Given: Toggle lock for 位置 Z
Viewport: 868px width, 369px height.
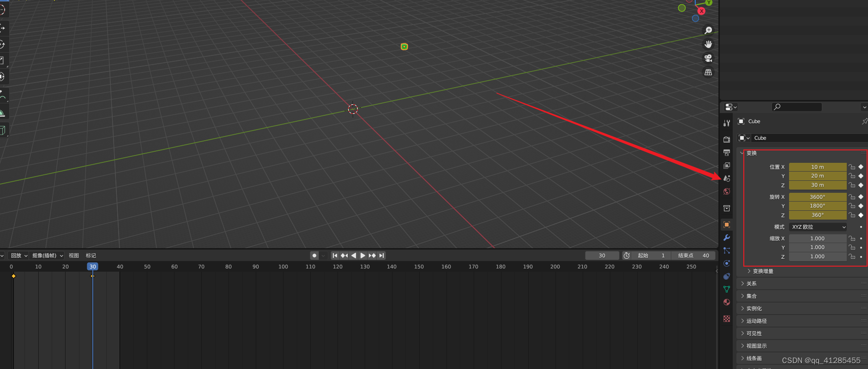Looking at the screenshot, I should [x=852, y=185].
